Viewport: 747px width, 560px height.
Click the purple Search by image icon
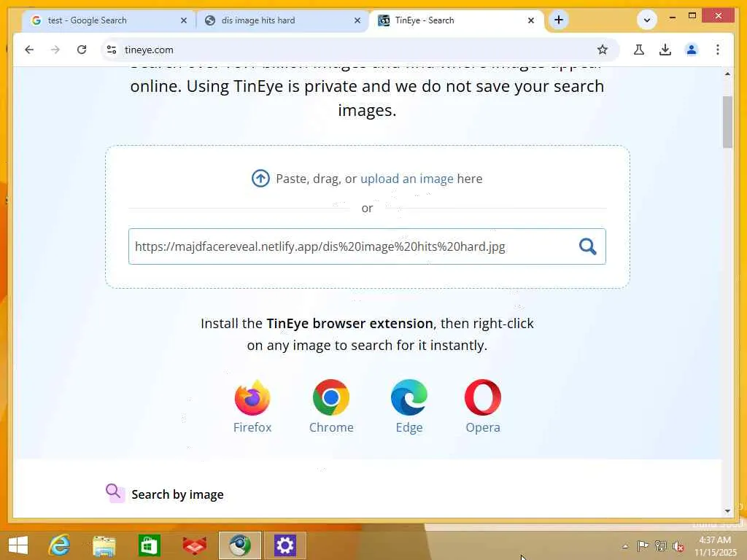tap(115, 494)
